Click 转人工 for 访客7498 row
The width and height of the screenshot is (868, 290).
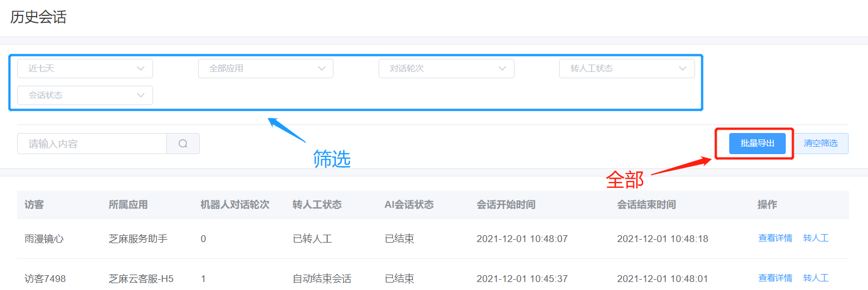tap(815, 278)
